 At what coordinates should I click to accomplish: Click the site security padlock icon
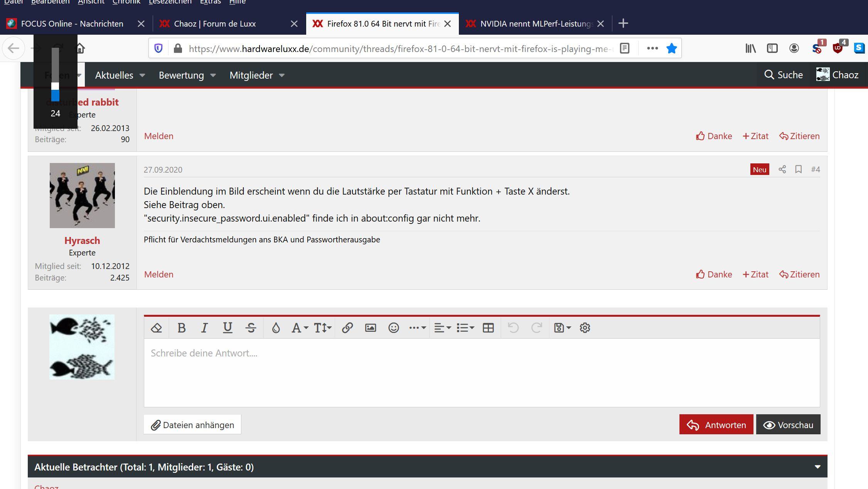(x=178, y=48)
